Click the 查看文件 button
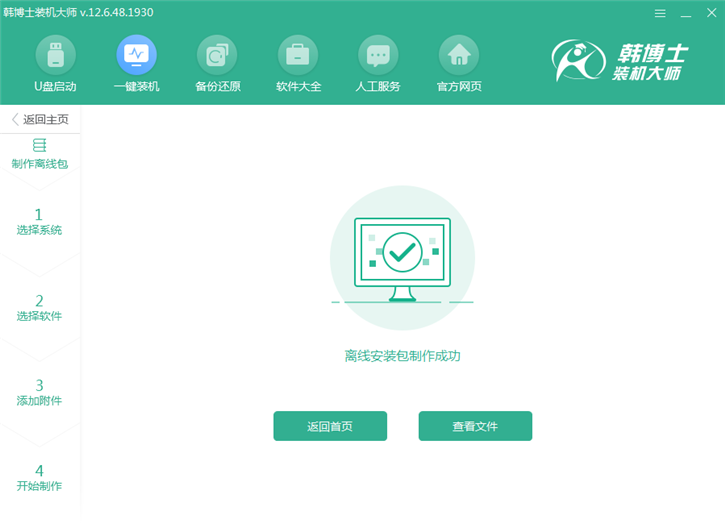 tap(475, 426)
